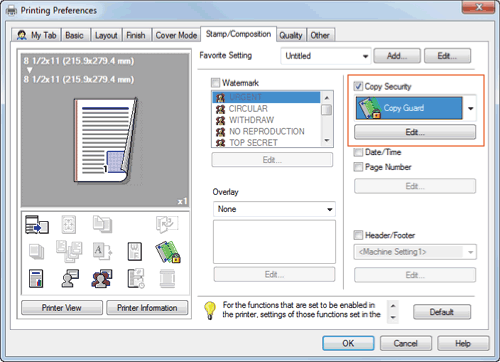Screen dimensions: 500x362
Task: Open Printer Information
Action: 147,308
